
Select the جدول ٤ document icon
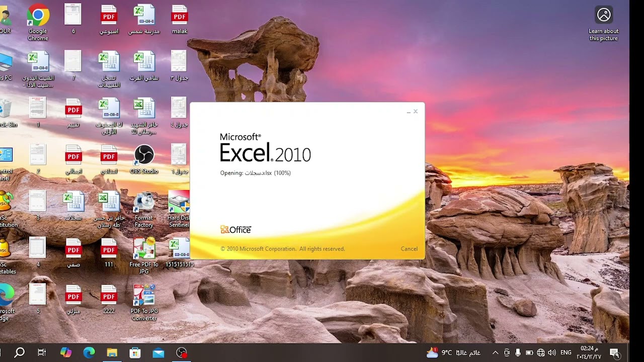click(179, 113)
